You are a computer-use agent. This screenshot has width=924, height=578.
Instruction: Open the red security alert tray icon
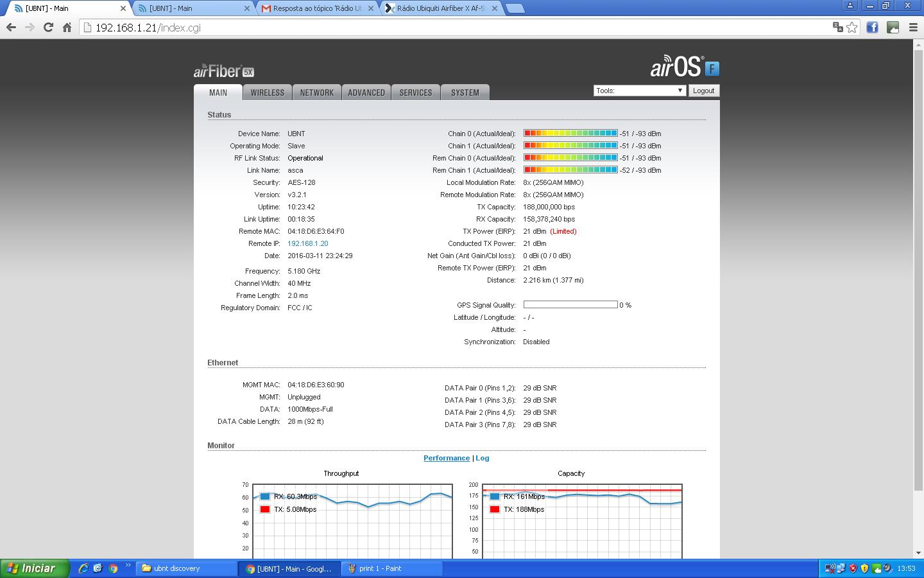853,568
